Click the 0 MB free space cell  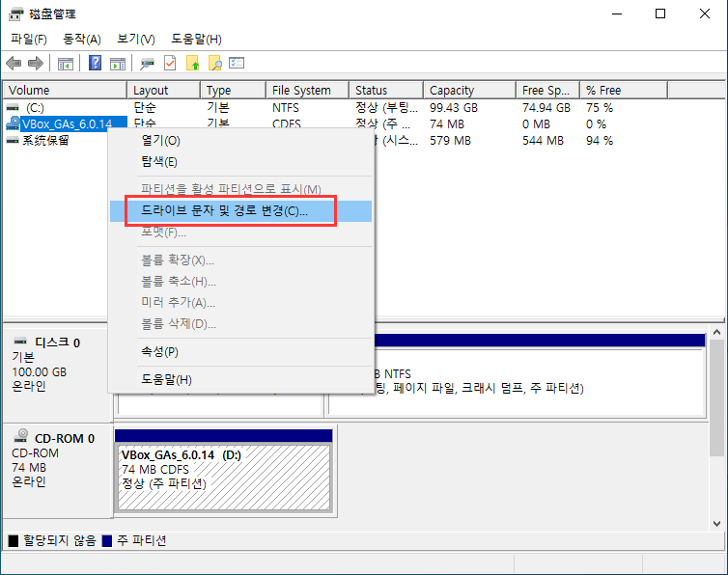536,124
